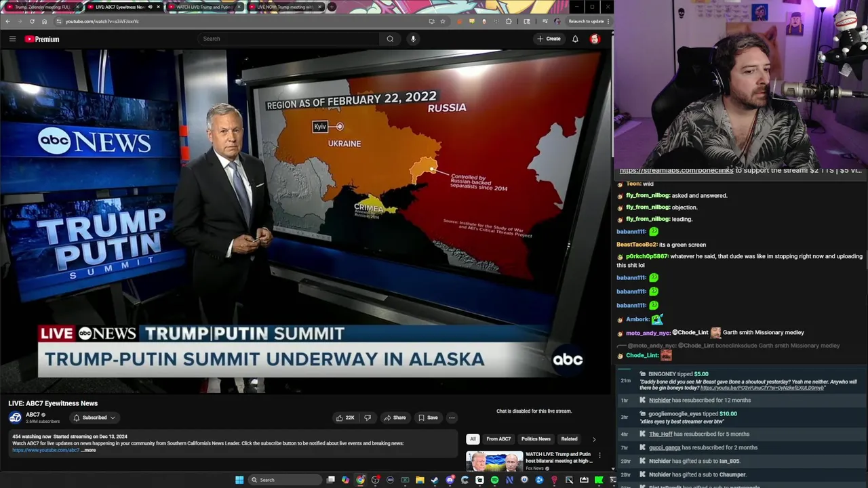Open the browser extensions puzzle icon

(x=509, y=21)
